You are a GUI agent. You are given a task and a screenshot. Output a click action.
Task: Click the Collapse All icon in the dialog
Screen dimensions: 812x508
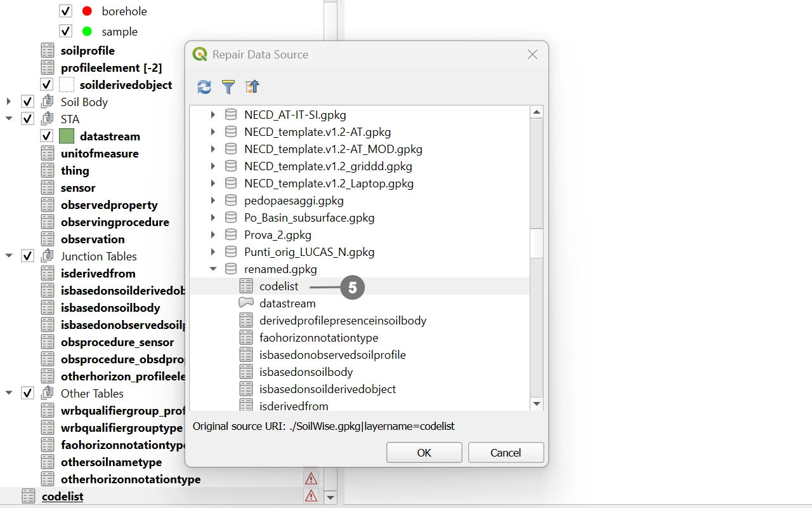click(252, 87)
